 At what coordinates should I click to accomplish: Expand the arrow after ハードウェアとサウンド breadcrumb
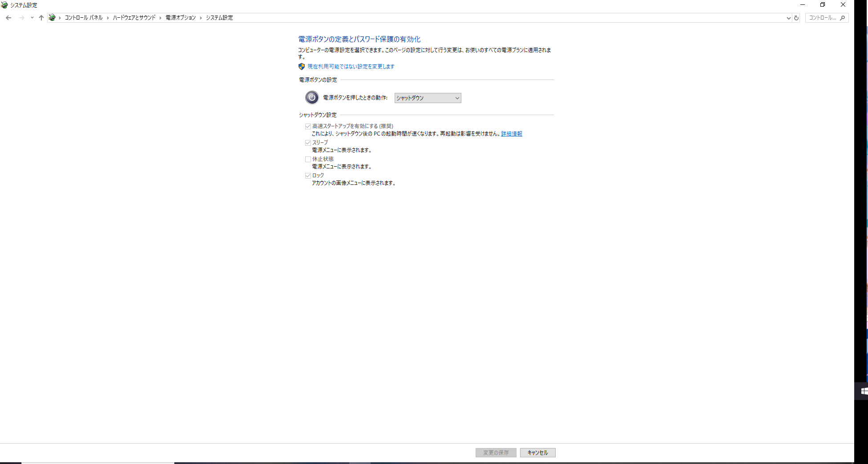[161, 18]
